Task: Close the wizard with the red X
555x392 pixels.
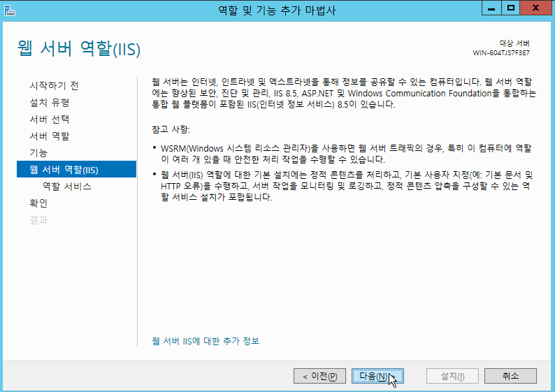Action: [x=535, y=8]
